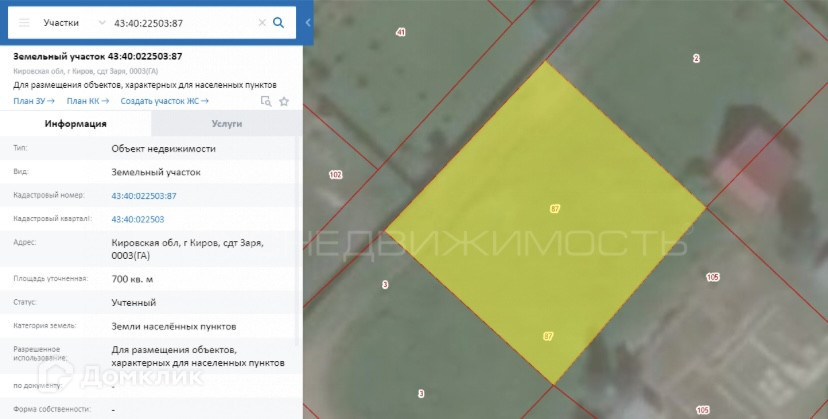Switch to the Услуги tab

227,124
